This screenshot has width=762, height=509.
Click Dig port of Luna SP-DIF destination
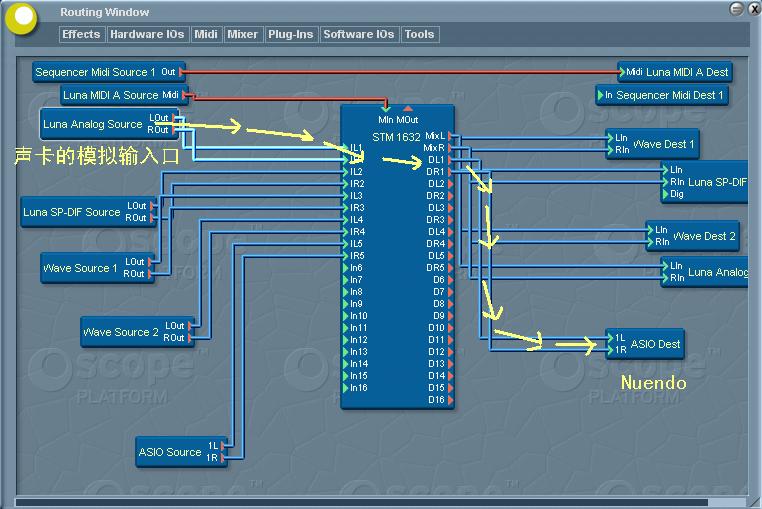665,194
